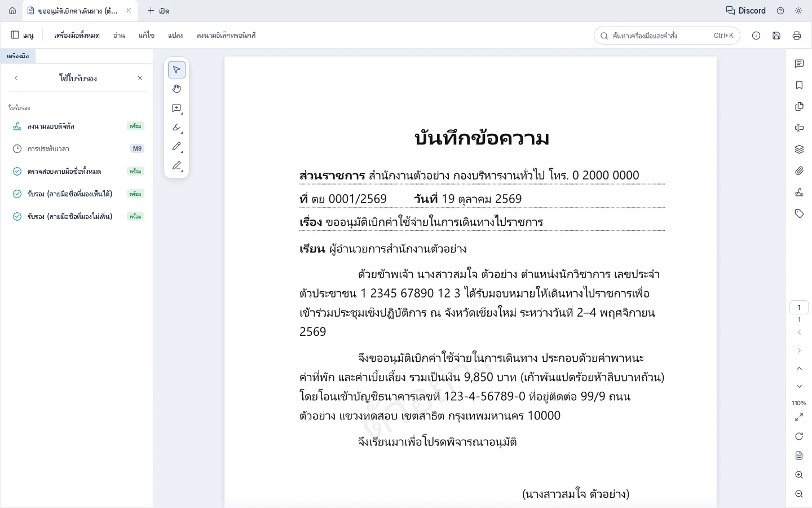Open the แก้ไข menu
Image resolution: width=812 pixels, height=508 pixels.
point(147,35)
